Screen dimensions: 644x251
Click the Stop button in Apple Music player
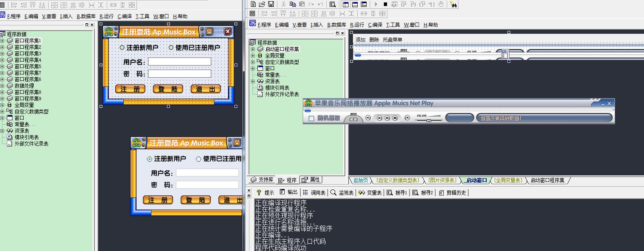[395, 118]
